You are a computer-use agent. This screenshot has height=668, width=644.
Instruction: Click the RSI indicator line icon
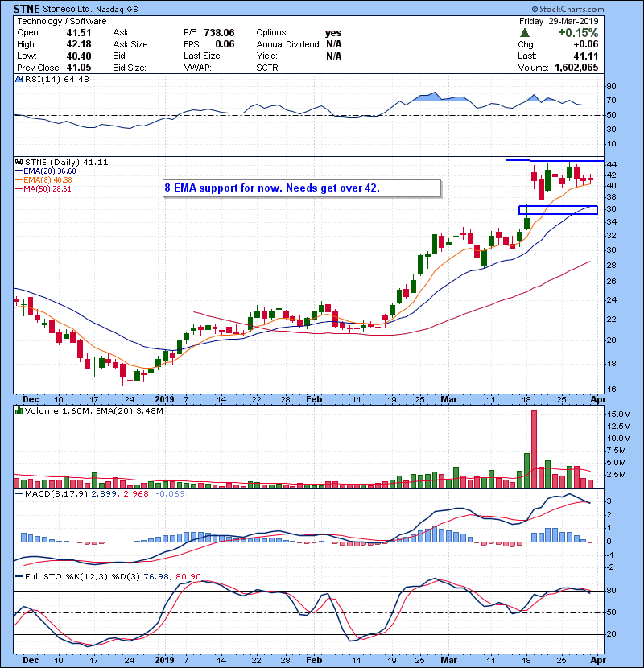click(x=19, y=79)
